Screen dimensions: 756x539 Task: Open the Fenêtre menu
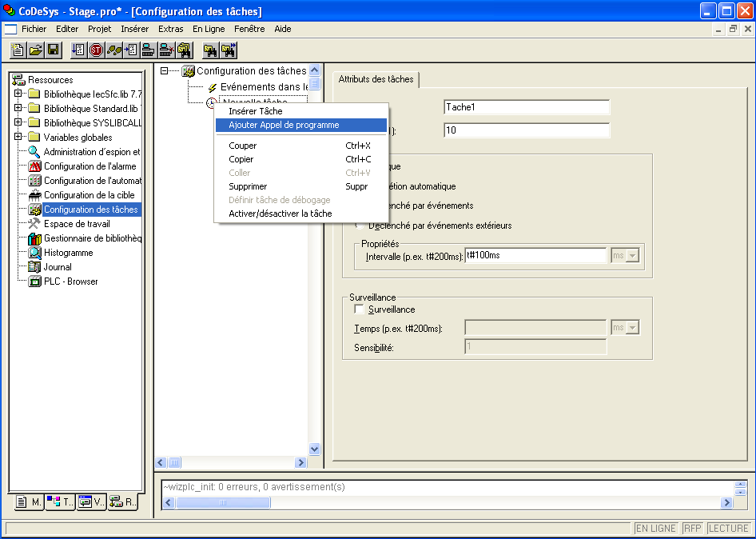click(249, 29)
